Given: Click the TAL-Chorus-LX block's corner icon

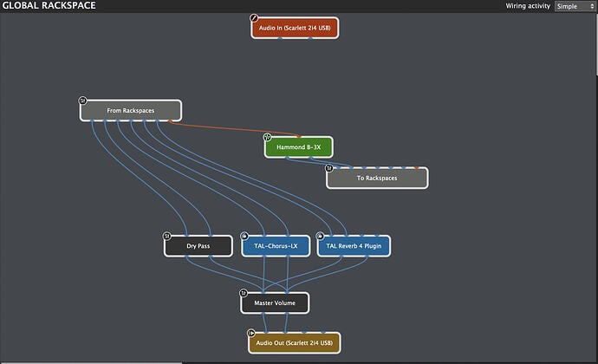Looking at the screenshot, I should (244, 237).
